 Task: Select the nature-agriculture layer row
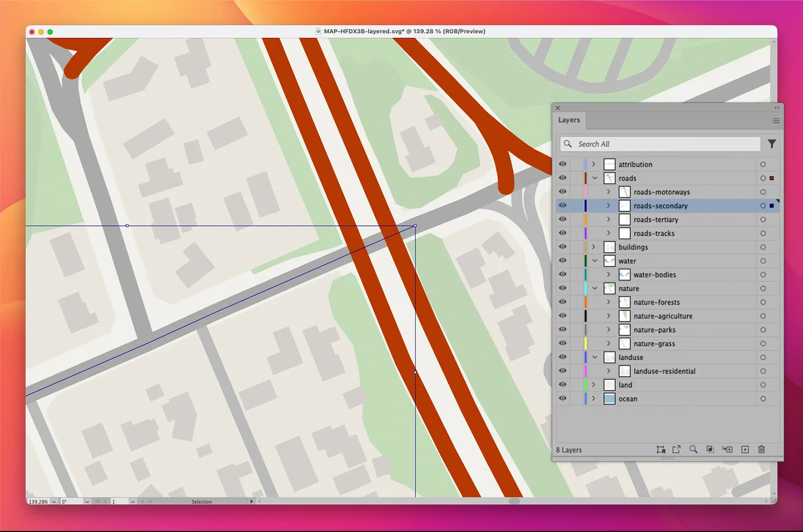(x=667, y=316)
